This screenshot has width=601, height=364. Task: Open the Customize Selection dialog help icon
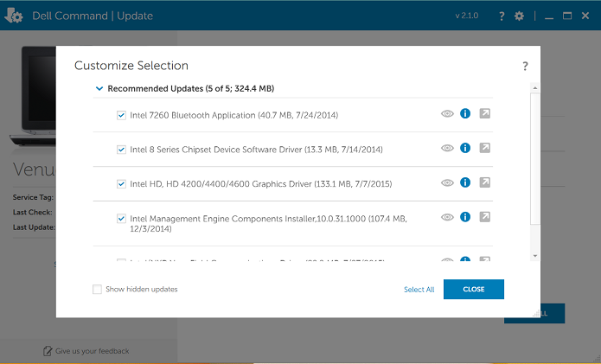525,67
